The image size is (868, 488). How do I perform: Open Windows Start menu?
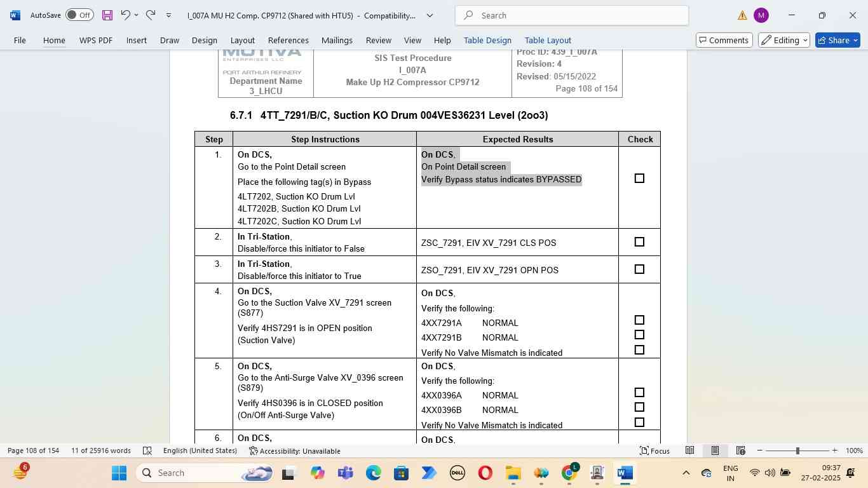(x=119, y=473)
